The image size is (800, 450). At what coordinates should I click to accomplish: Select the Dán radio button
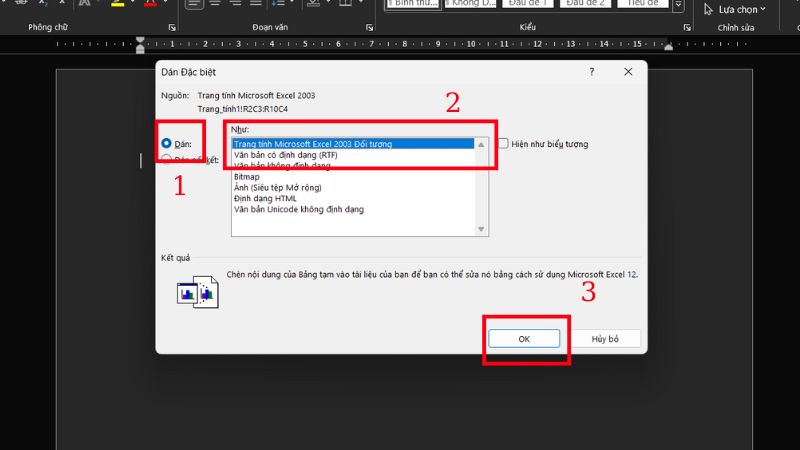click(166, 143)
